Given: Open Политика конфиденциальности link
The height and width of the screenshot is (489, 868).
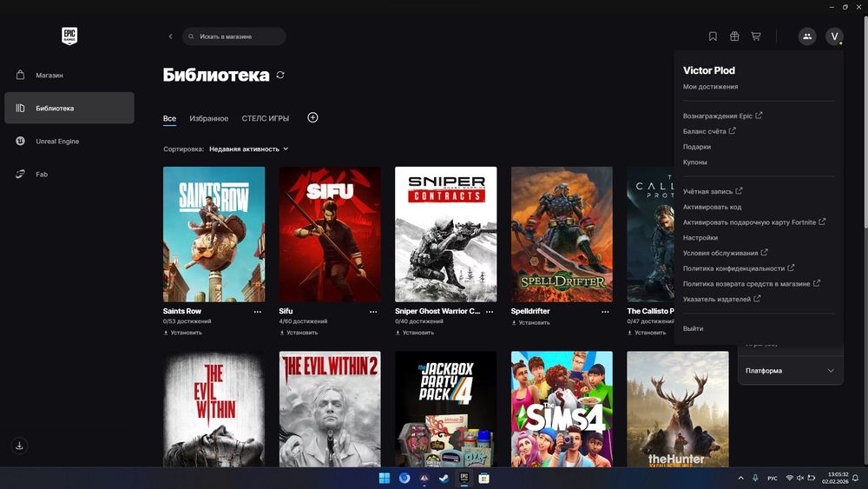Looking at the screenshot, I should point(739,268).
